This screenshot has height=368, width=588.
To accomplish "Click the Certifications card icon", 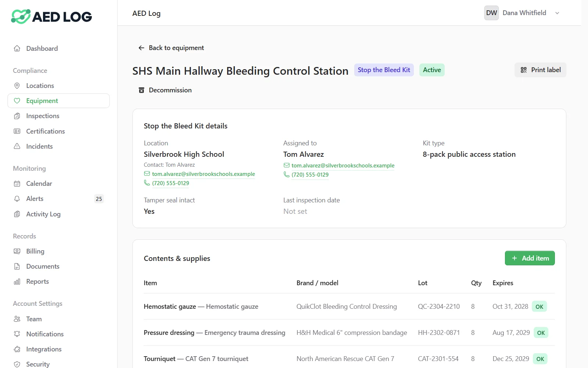I will (x=17, y=131).
